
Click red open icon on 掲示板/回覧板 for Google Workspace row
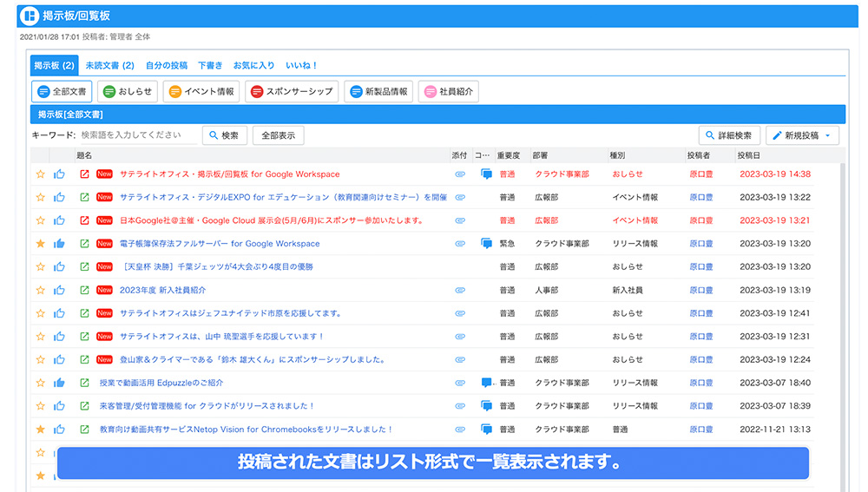tap(84, 174)
